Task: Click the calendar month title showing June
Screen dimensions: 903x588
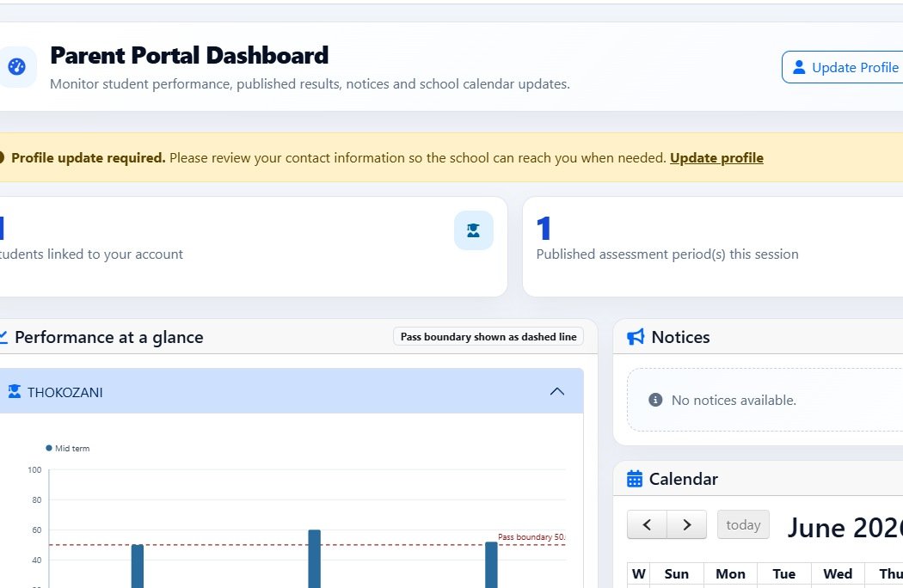Action: (x=845, y=527)
